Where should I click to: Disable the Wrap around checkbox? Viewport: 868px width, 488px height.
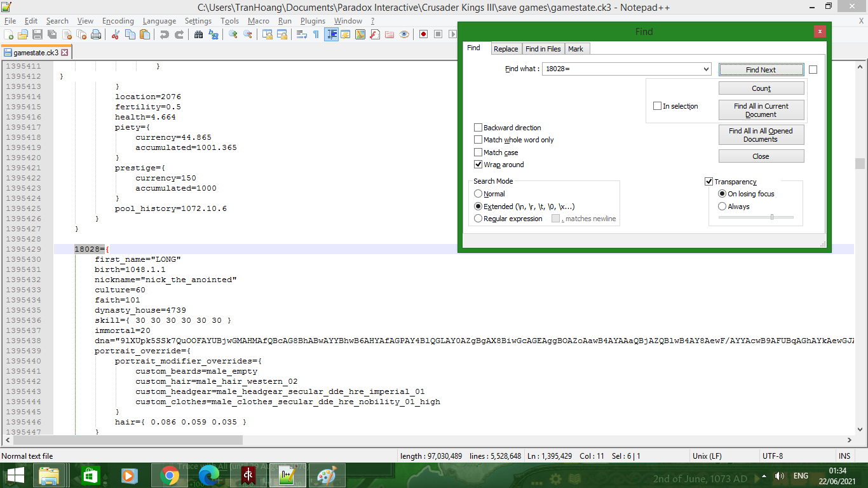click(478, 165)
